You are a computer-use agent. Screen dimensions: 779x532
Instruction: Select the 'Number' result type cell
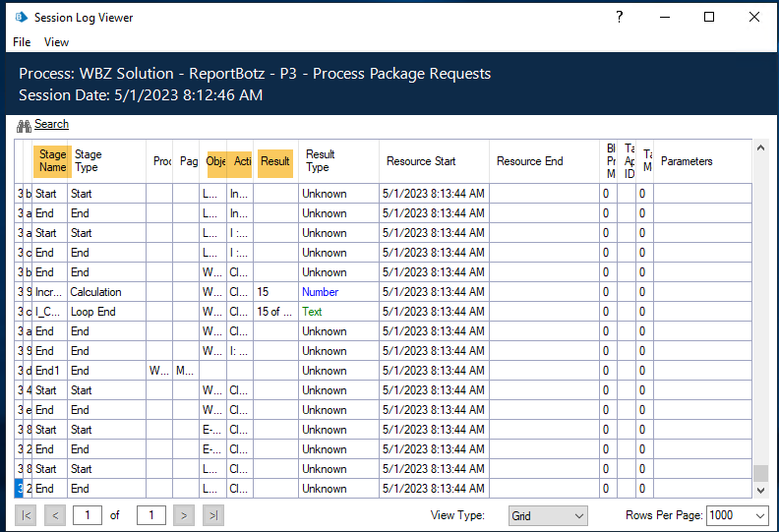point(338,292)
